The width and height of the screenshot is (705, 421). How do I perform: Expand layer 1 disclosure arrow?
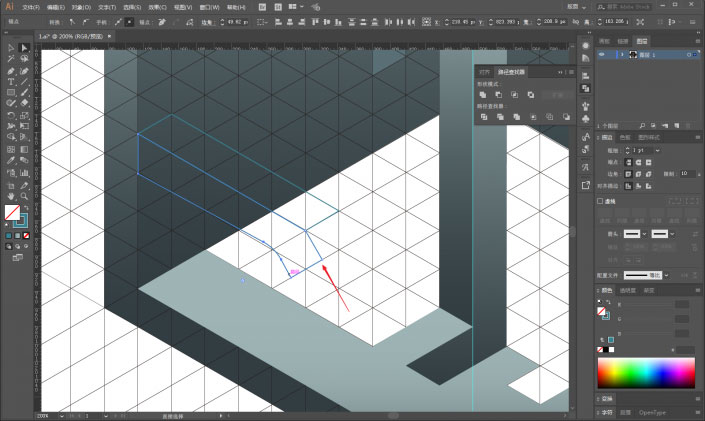(622, 54)
